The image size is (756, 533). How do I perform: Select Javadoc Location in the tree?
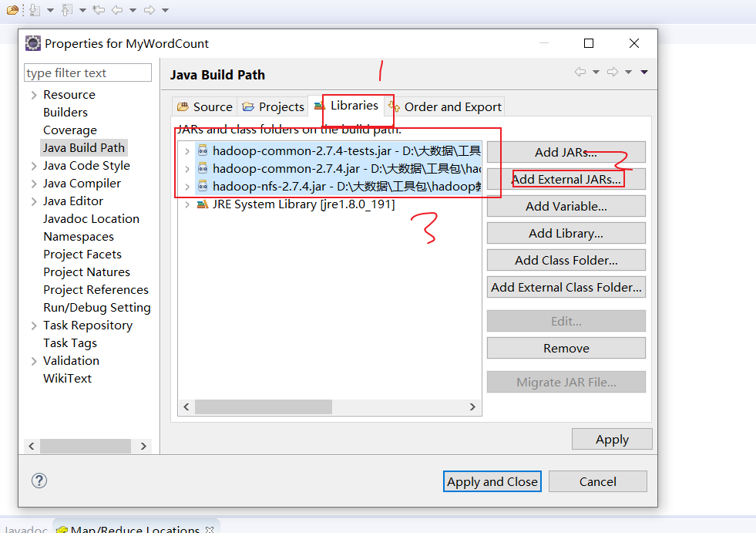[91, 219]
